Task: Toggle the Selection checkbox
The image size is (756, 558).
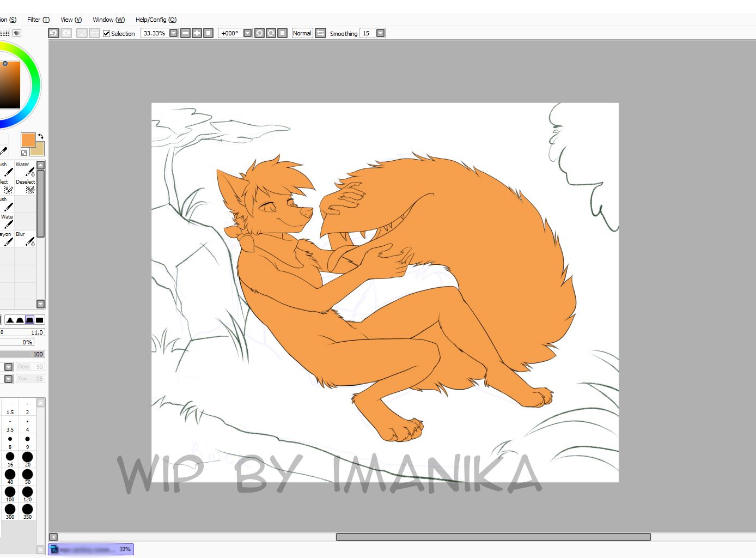Action: [x=107, y=33]
